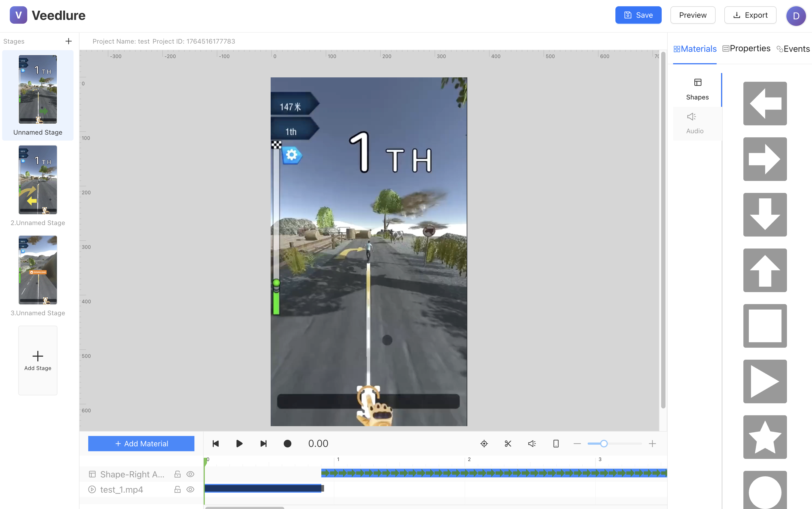
Task: Click plus icon next to Stages
Action: click(69, 41)
